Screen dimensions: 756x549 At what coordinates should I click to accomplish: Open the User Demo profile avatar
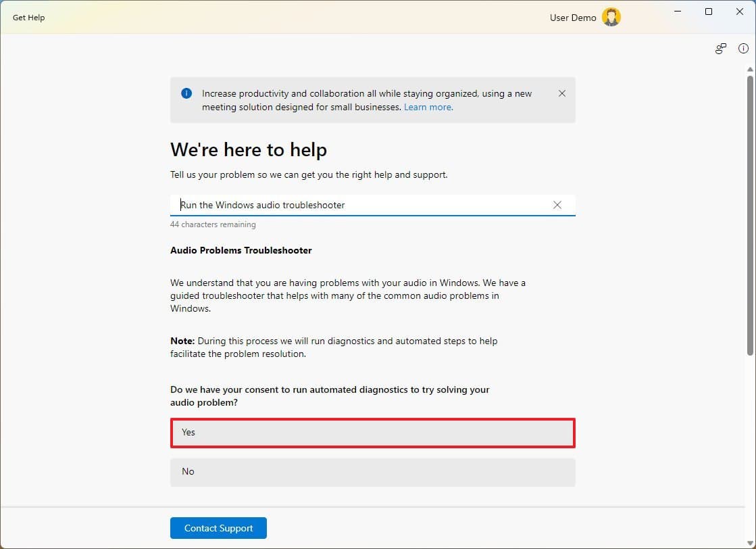611,18
